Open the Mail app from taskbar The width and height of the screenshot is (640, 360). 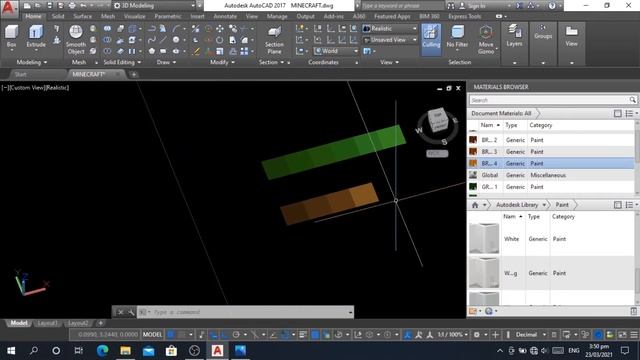tap(148, 351)
